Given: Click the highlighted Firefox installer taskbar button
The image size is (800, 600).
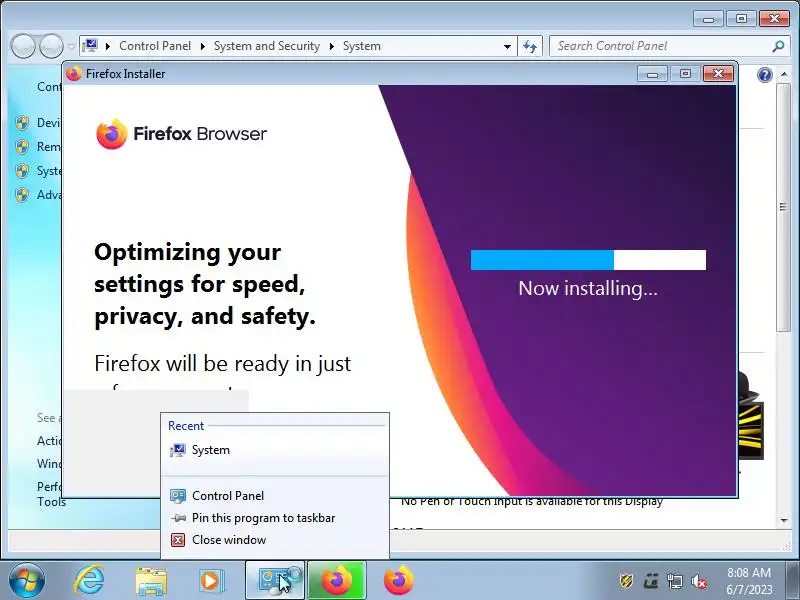Looking at the screenshot, I should [337, 580].
